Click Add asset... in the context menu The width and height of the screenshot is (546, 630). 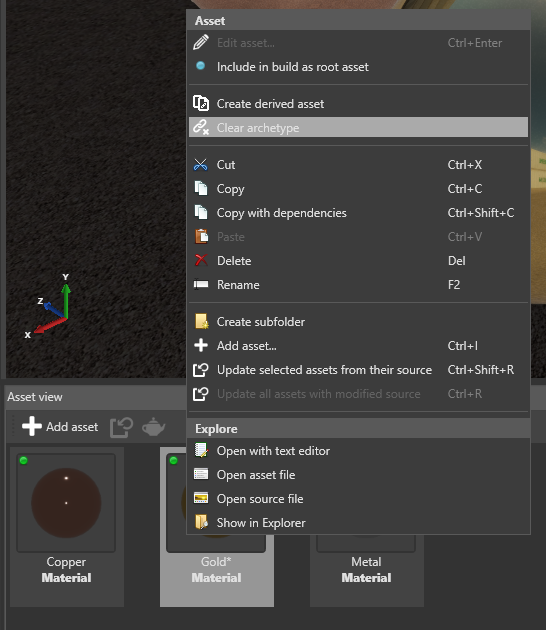point(358,346)
